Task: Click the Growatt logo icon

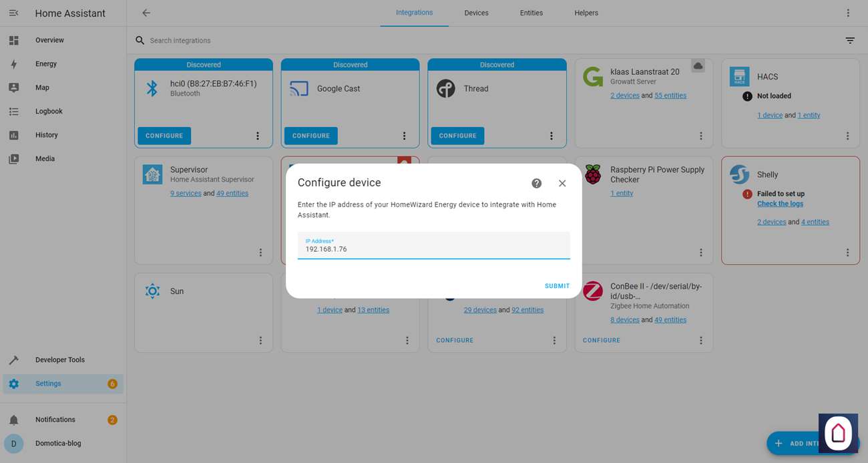Action: pos(593,76)
